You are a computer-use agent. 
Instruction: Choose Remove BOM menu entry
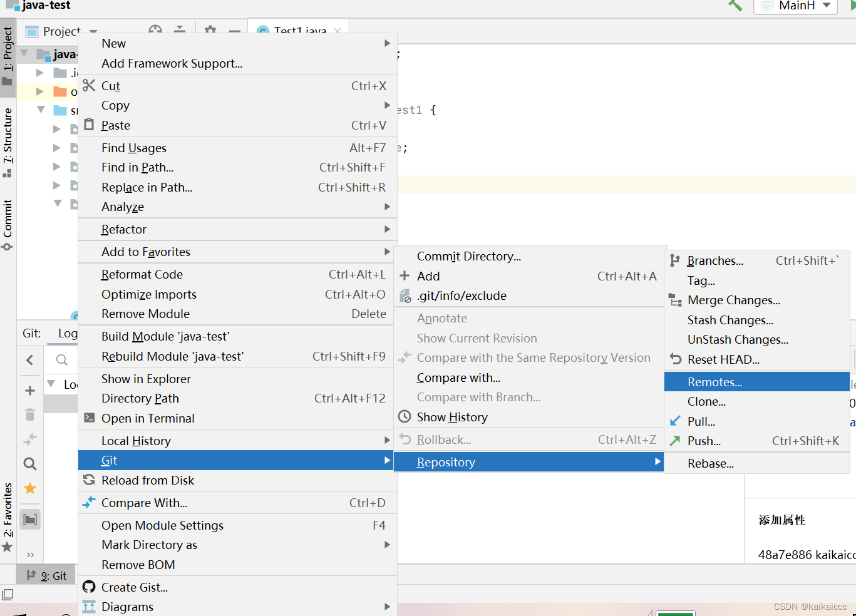click(237, 565)
